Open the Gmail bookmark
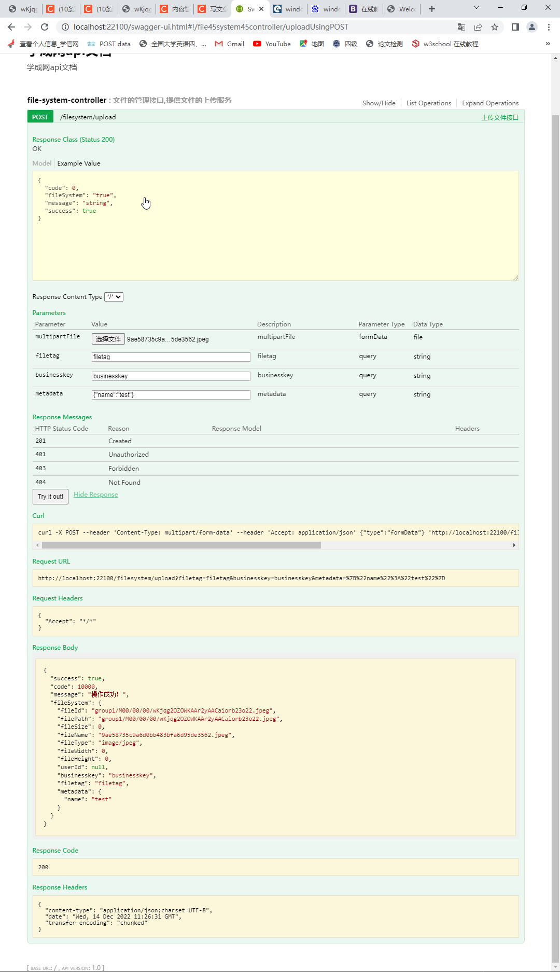The image size is (560, 972). point(229,44)
